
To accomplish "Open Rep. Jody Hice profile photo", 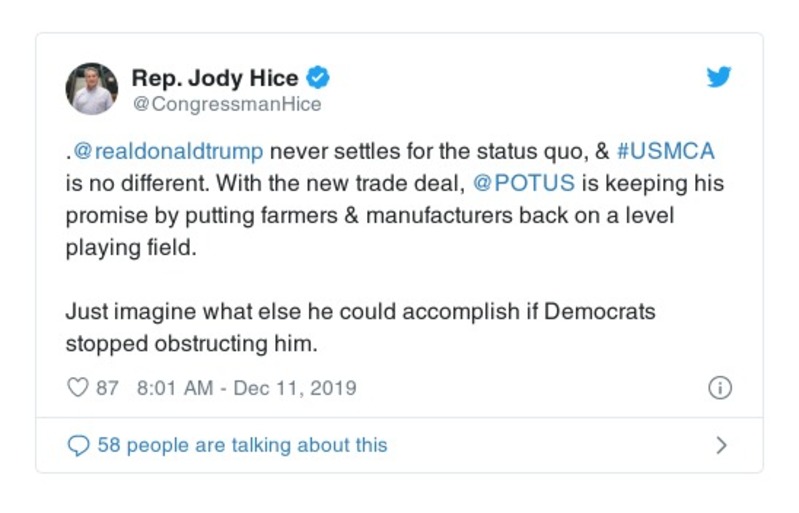I will (x=92, y=88).
